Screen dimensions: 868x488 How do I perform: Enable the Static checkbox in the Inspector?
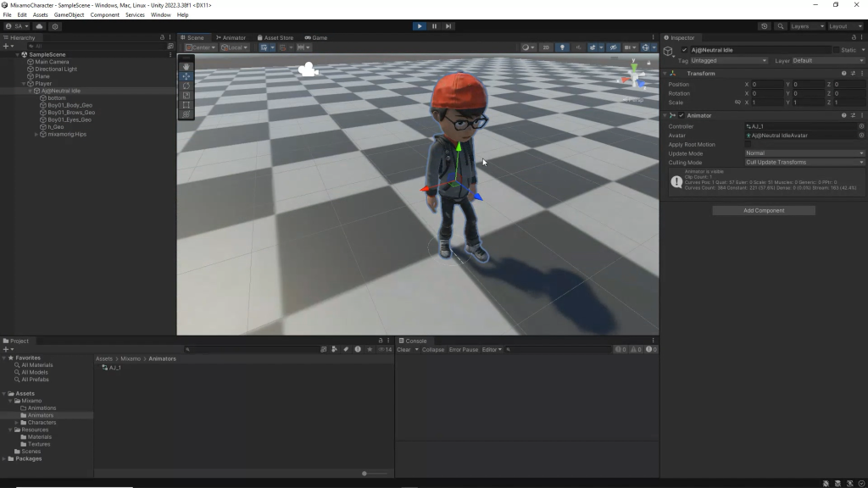(x=836, y=50)
